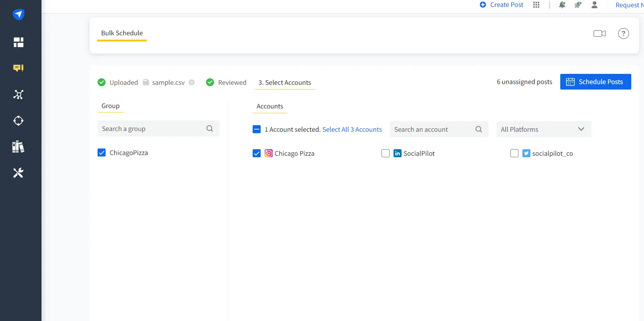Check the socialpilot_co account checkbox
Image resolution: width=644 pixels, height=321 pixels.
(x=514, y=153)
